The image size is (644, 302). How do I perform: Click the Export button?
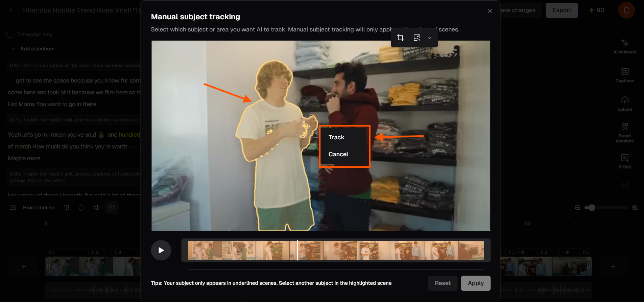tap(562, 10)
